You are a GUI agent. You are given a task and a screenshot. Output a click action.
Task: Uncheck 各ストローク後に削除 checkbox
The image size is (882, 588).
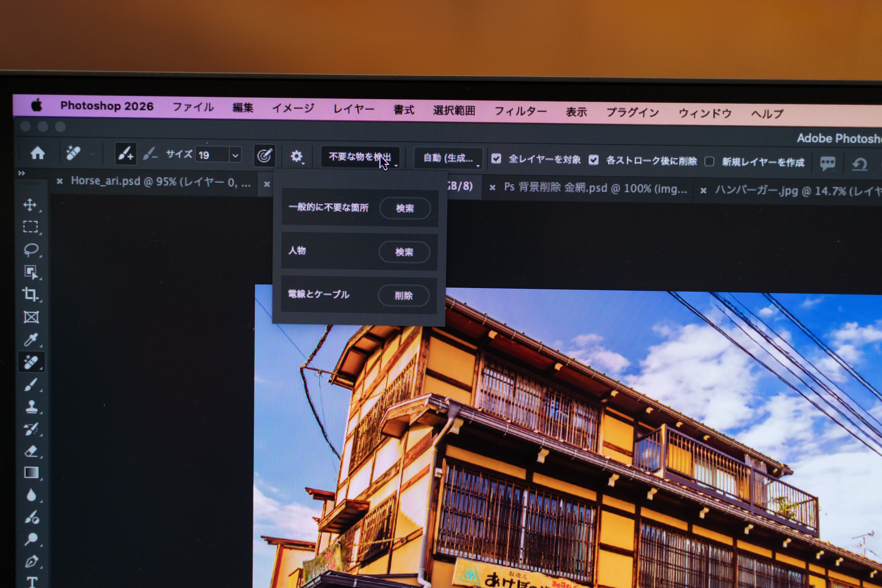pyautogui.click(x=594, y=160)
